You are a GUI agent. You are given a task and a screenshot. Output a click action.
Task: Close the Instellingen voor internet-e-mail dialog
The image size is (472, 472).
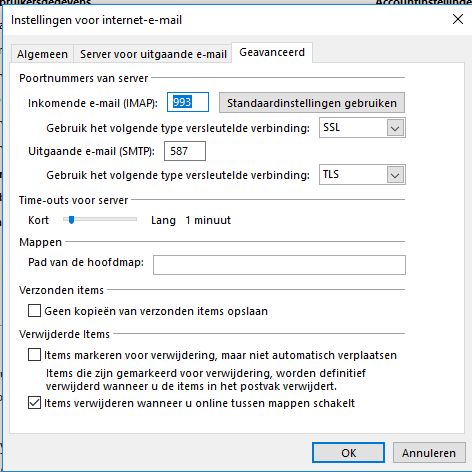pos(458,19)
